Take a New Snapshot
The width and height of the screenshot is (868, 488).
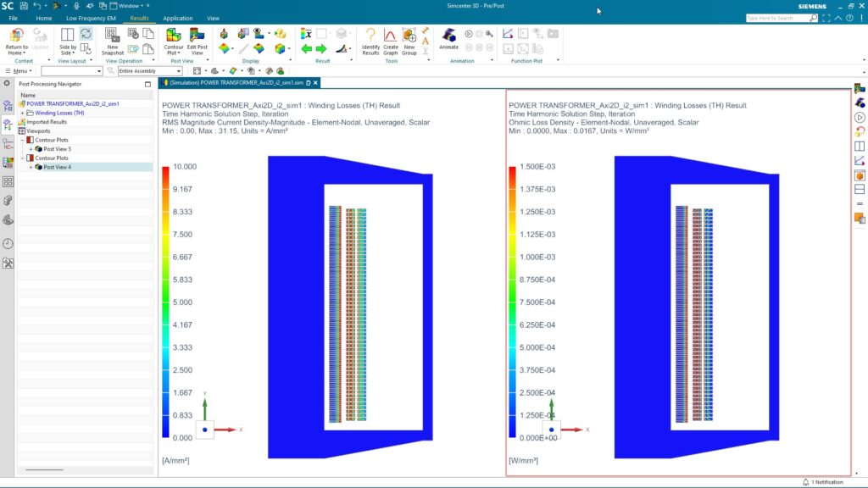pos(112,39)
